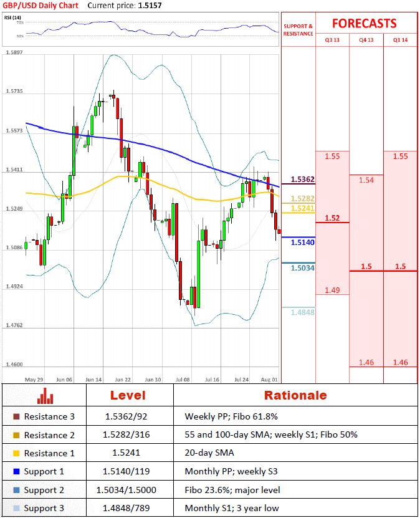Click the 1.4762 price axis label
The width and height of the screenshot is (420, 518).
click(14, 325)
